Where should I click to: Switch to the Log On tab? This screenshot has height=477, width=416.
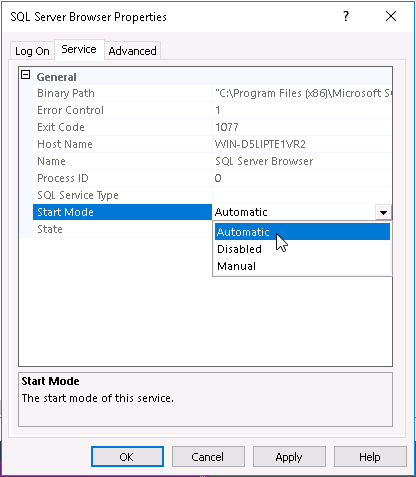pyautogui.click(x=32, y=51)
